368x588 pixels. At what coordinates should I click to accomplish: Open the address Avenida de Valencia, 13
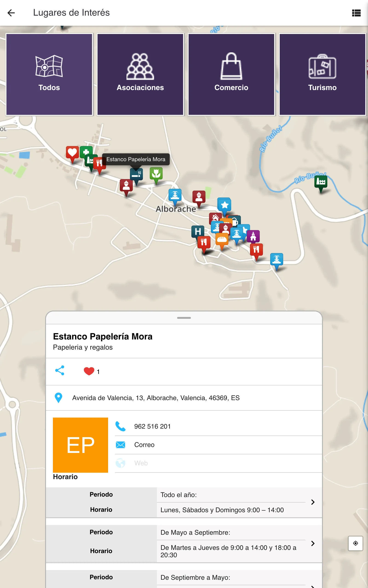pyautogui.click(x=156, y=398)
